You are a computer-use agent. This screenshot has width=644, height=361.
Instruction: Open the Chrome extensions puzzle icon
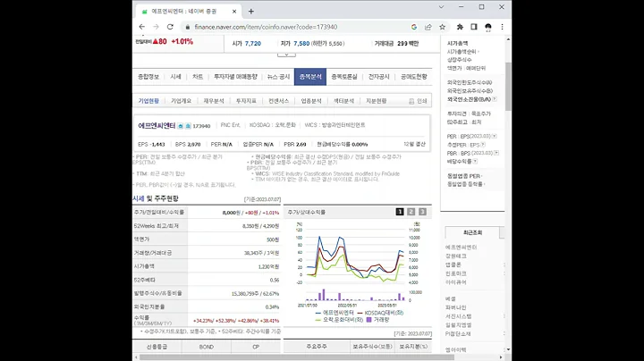click(x=460, y=27)
